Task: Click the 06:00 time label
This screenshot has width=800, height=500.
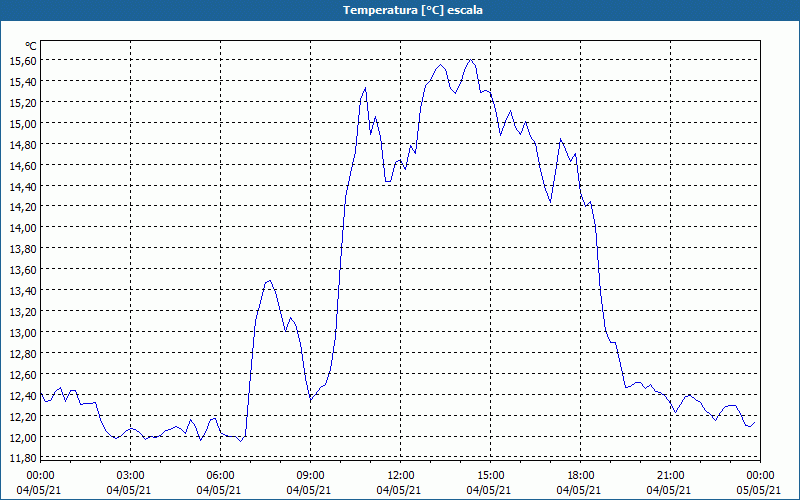Action: click(220, 476)
